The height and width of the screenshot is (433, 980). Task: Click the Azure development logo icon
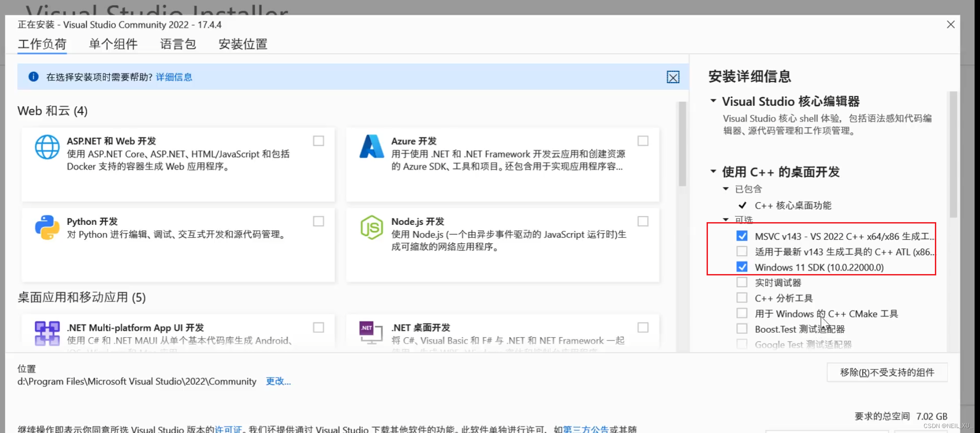(371, 146)
